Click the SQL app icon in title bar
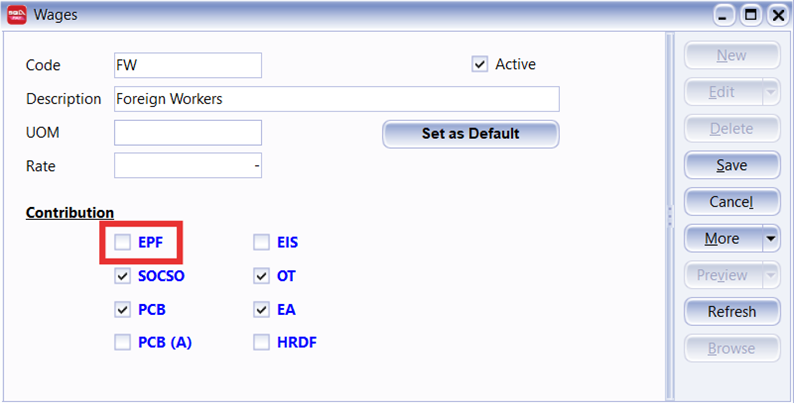Image resolution: width=794 pixels, height=403 pixels. (17, 15)
